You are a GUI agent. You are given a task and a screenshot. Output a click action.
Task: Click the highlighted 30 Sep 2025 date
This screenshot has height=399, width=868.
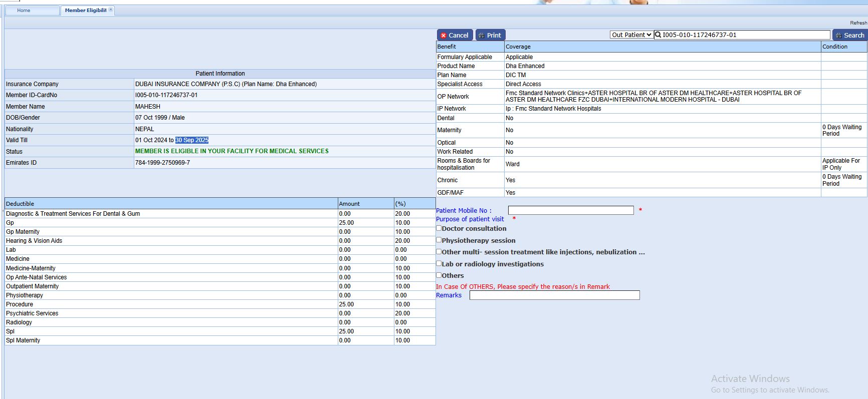click(x=192, y=140)
